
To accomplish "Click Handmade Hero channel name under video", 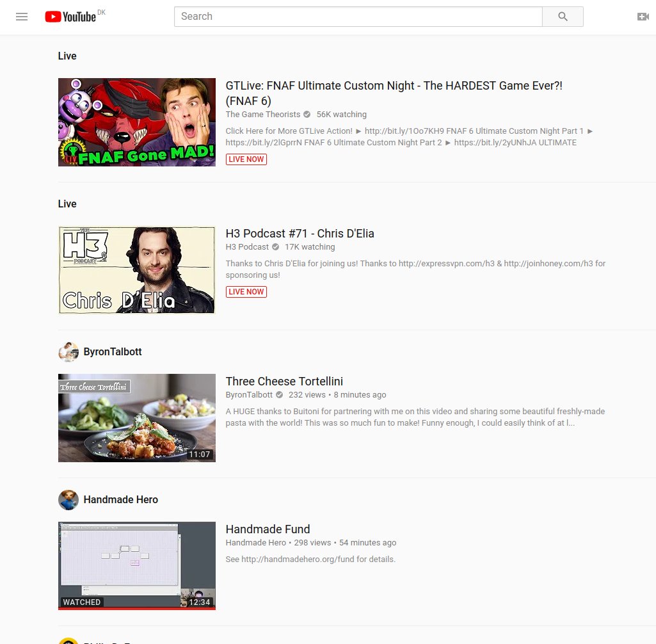I will coord(255,543).
